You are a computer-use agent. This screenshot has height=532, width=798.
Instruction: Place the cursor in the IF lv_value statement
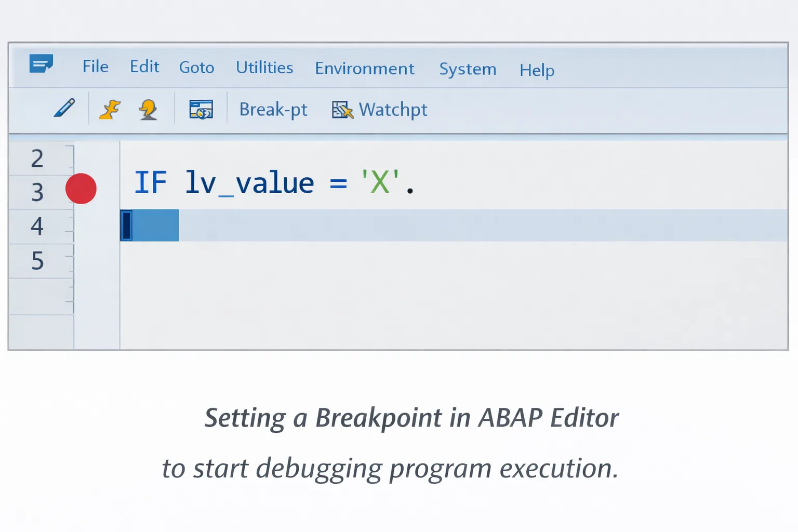tap(248, 182)
